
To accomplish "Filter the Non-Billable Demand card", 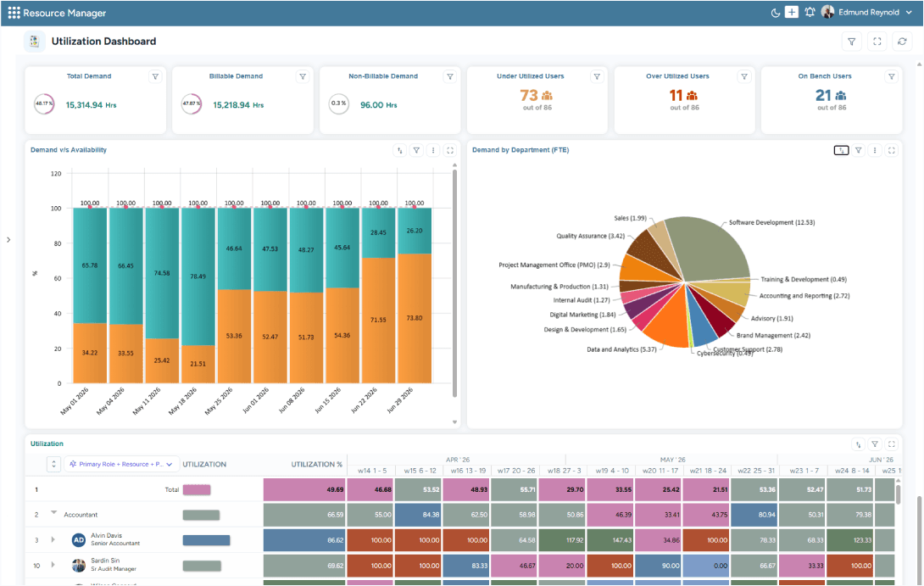I will pos(449,76).
